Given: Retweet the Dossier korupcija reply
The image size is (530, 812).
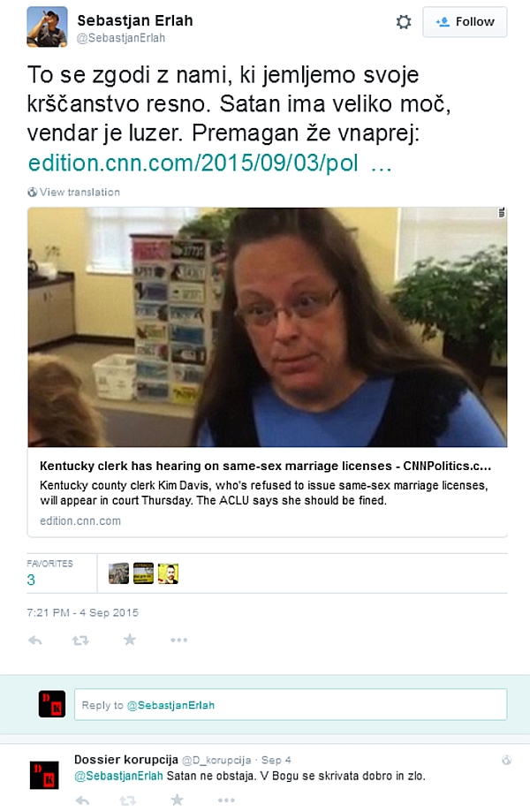Looking at the screenshot, I should tap(128, 801).
